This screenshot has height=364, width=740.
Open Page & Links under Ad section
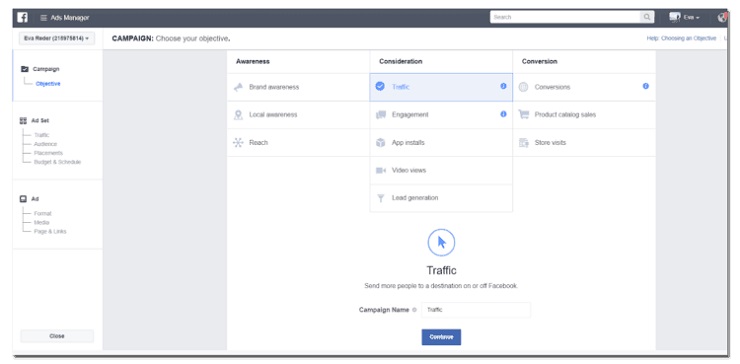coord(50,231)
